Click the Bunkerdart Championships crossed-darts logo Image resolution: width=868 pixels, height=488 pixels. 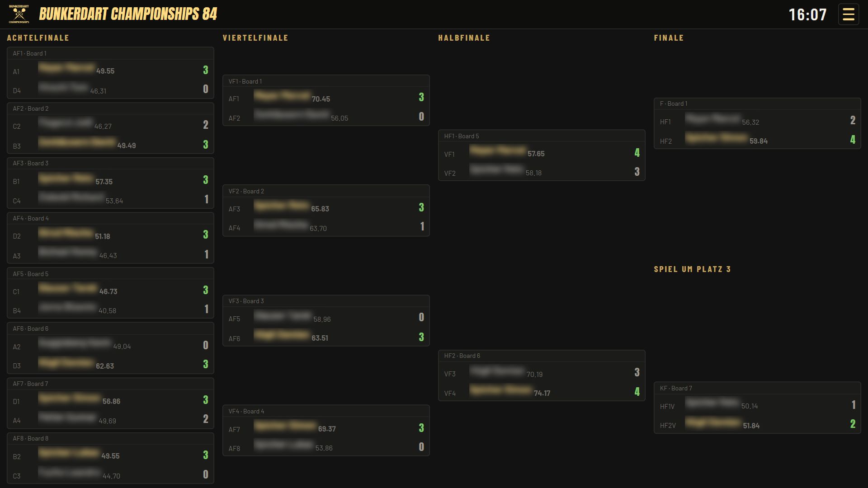(19, 14)
